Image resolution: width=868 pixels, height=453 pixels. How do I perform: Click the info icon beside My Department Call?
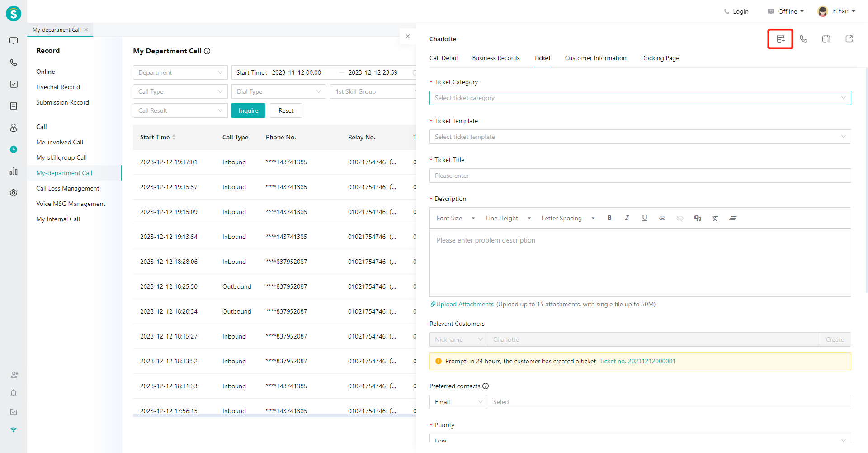tap(207, 51)
